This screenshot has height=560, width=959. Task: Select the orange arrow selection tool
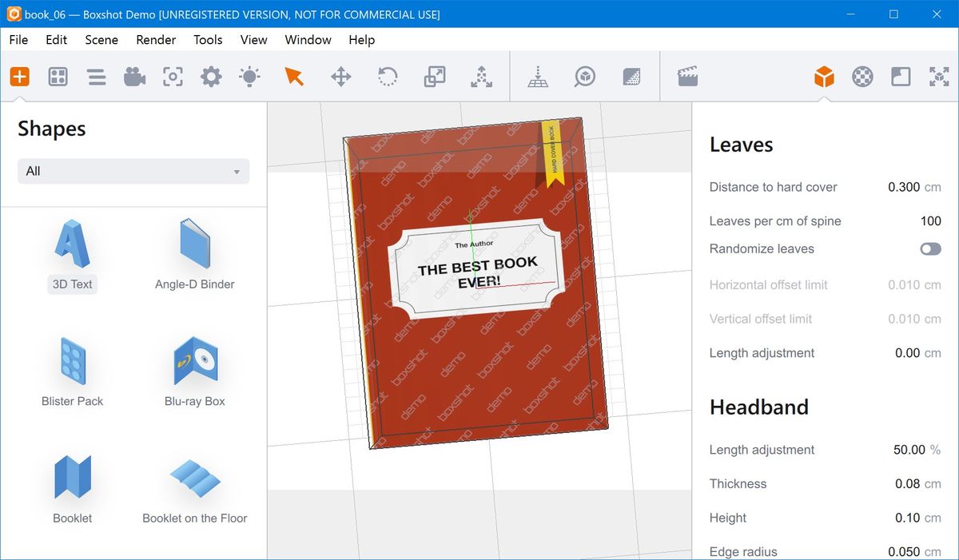point(294,77)
